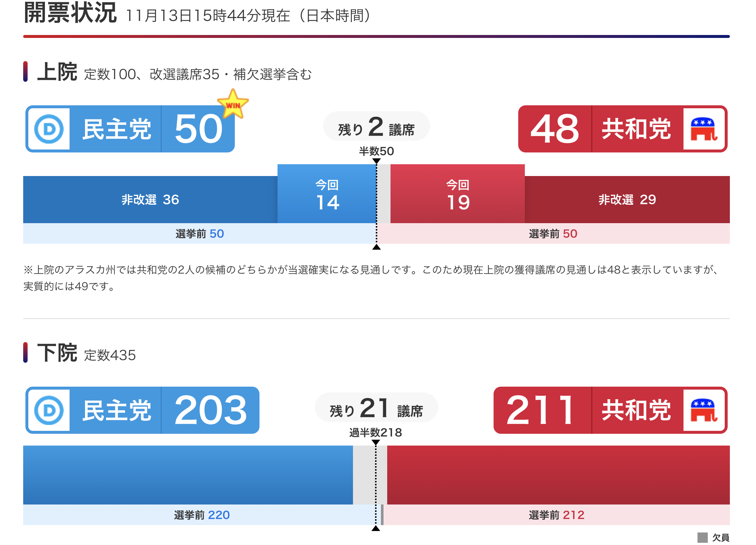
Task: Click the Republicans' 211 seat count
Action: tap(540, 410)
